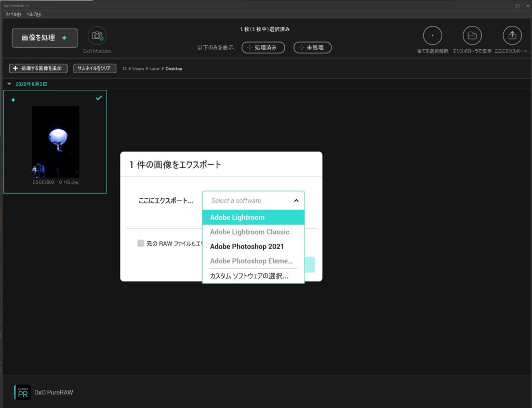Click the サムネイルをクリア button

click(x=95, y=69)
